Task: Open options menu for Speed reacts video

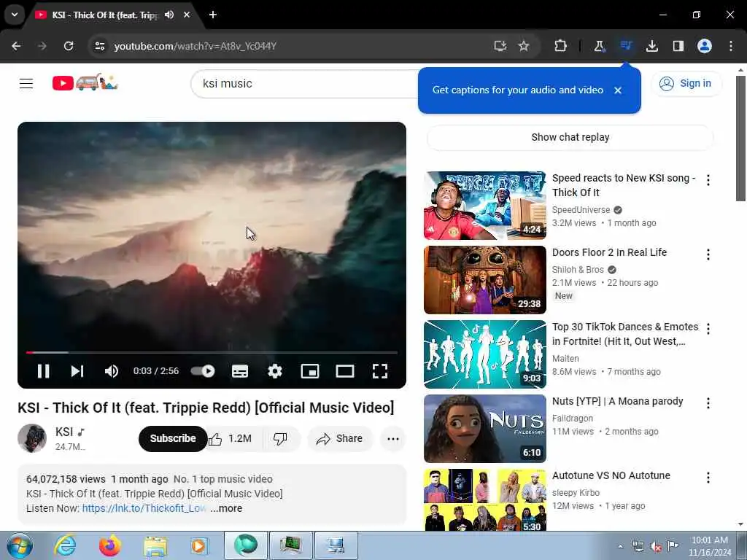Action: coord(708,180)
